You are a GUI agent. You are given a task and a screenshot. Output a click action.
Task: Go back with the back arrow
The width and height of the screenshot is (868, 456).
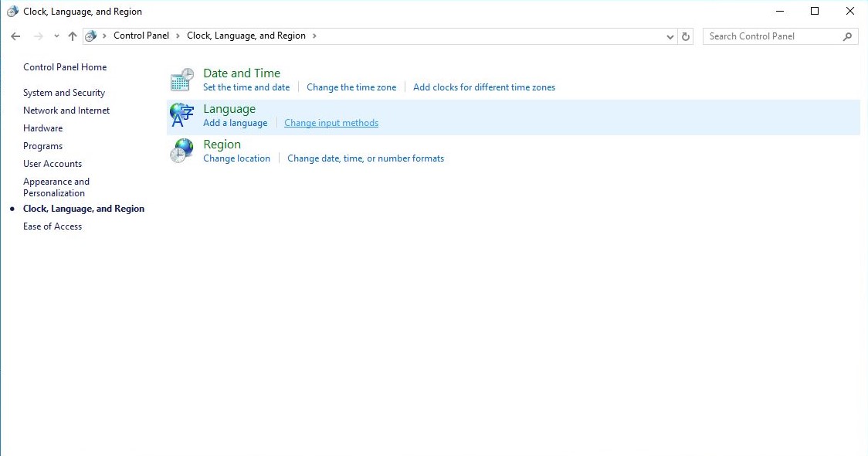[15, 36]
